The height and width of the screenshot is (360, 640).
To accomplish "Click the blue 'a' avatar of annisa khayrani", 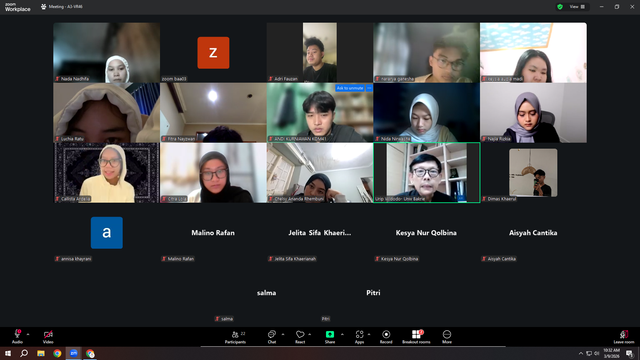I will click(x=107, y=233).
